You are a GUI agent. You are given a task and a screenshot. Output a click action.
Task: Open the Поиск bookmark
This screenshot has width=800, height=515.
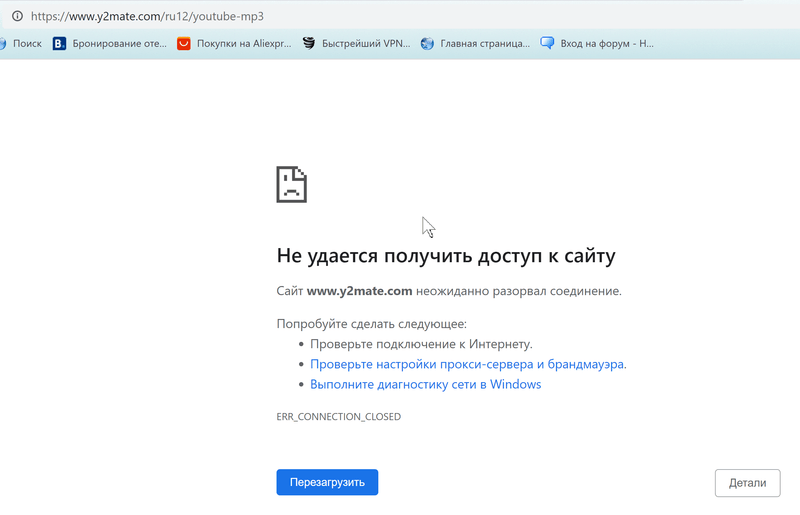click(x=27, y=43)
